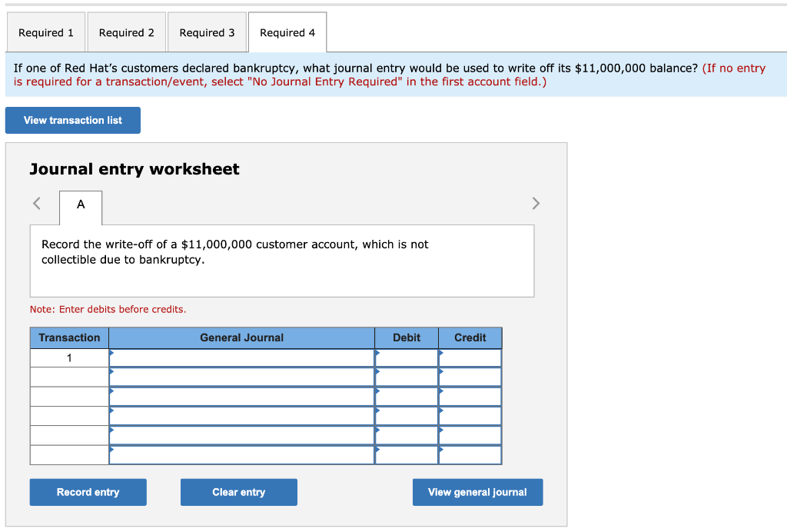Click transaction number 1 cell

point(69,357)
